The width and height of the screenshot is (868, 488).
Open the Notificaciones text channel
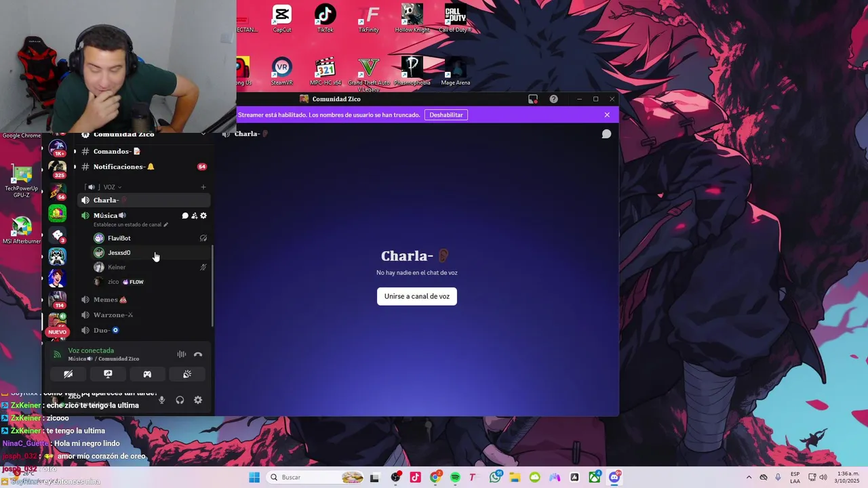click(144, 167)
